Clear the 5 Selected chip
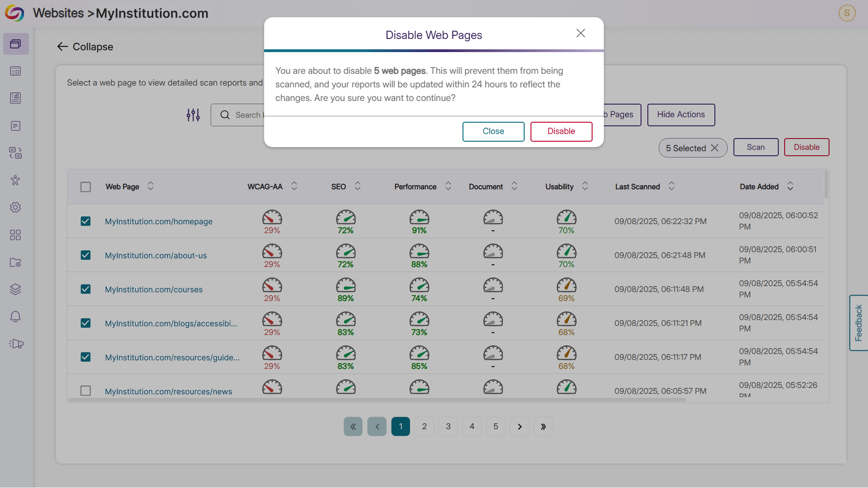868x488 pixels. (x=715, y=148)
